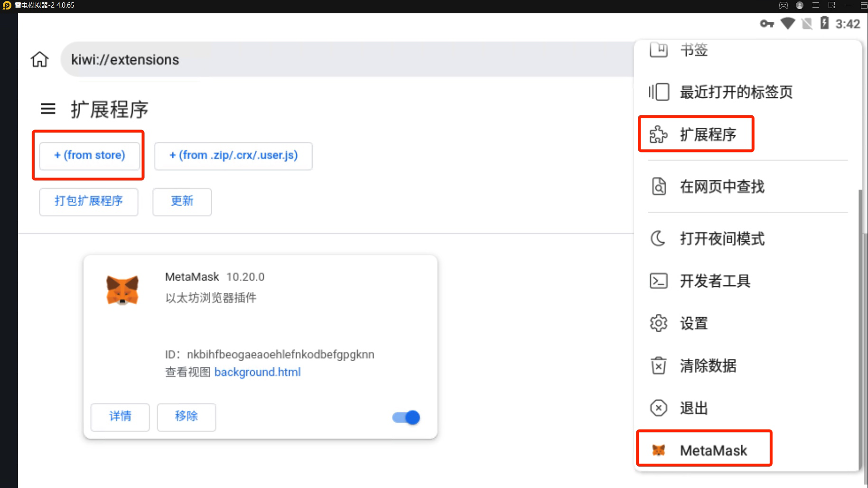Click the gear icon for 设置
868x488 pixels.
pyautogui.click(x=659, y=323)
